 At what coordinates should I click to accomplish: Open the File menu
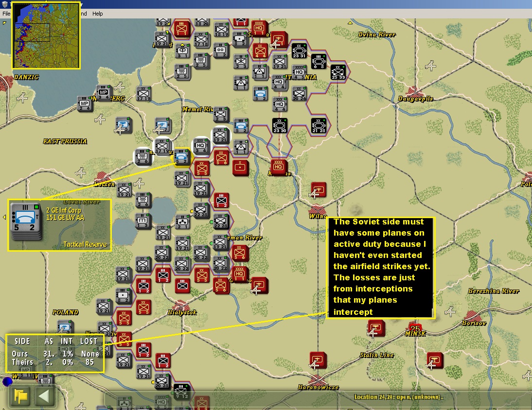[6, 14]
